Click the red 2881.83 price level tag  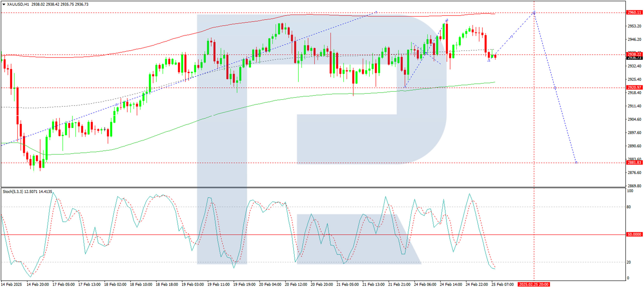coord(634,163)
